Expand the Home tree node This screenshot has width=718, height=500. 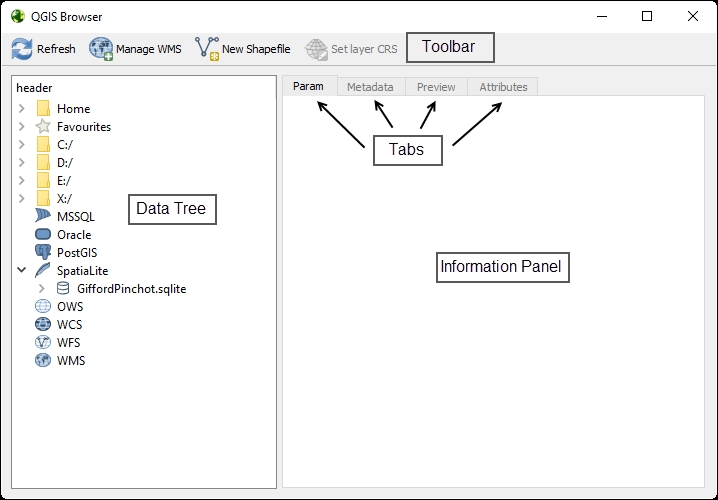(x=22, y=109)
